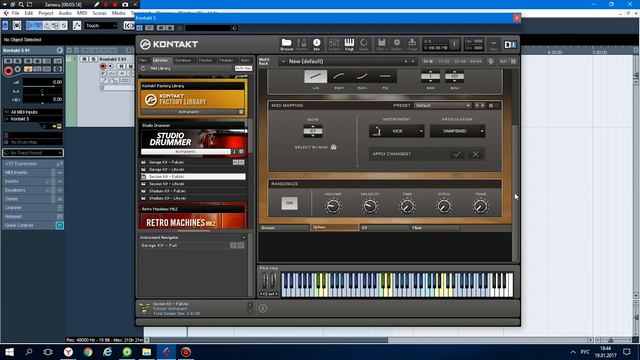Screen dimensions: 640x360
Task: Click Studio Drummer Instruments button
Action: point(186,151)
